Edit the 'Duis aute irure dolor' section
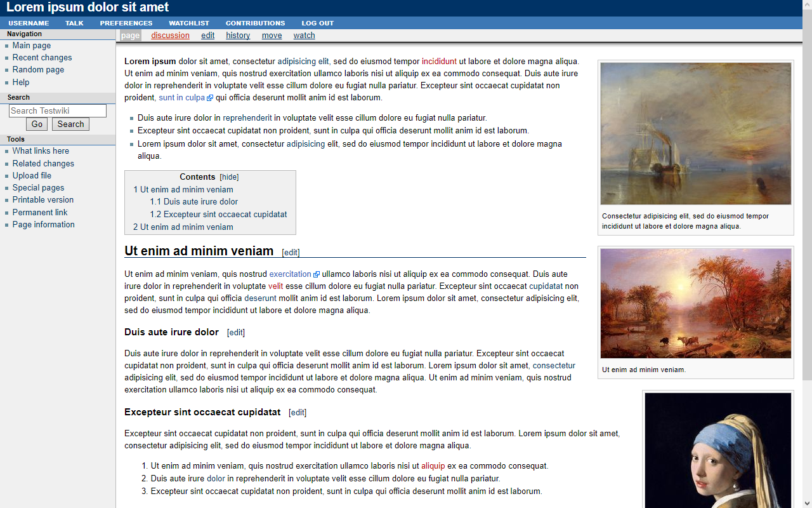The width and height of the screenshot is (812, 508). [x=236, y=333]
